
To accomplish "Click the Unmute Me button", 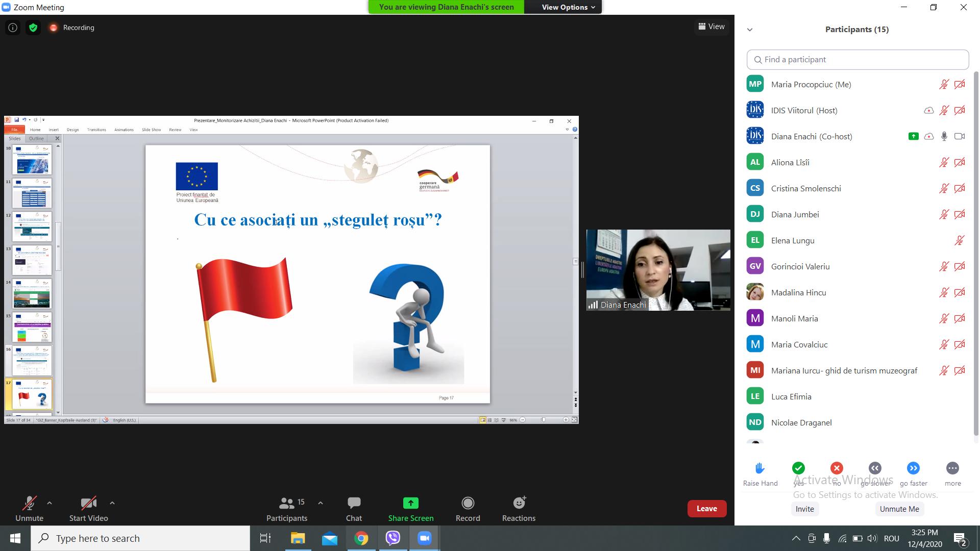I will coord(899,509).
